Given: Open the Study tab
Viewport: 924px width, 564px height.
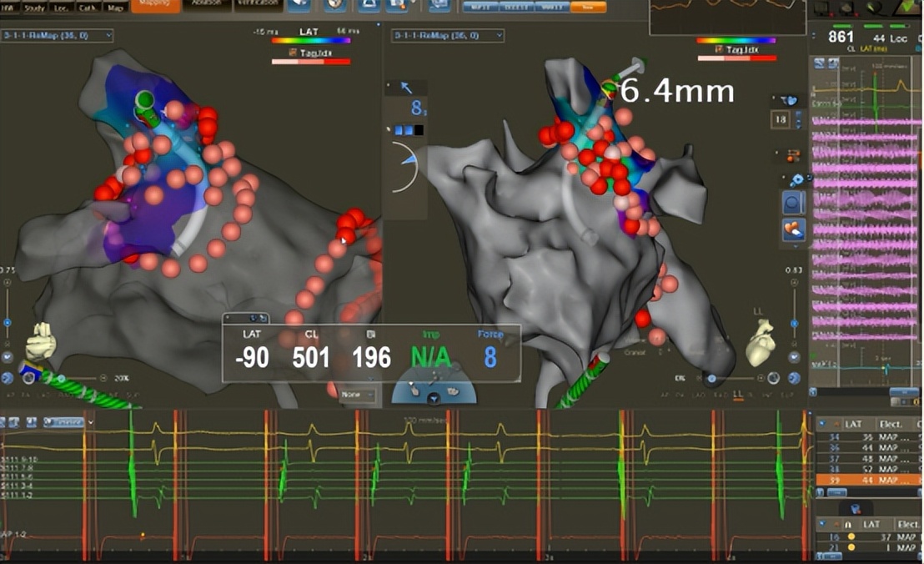Looking at the screenshot, I should pyautogui.click(x=34, y=7).
